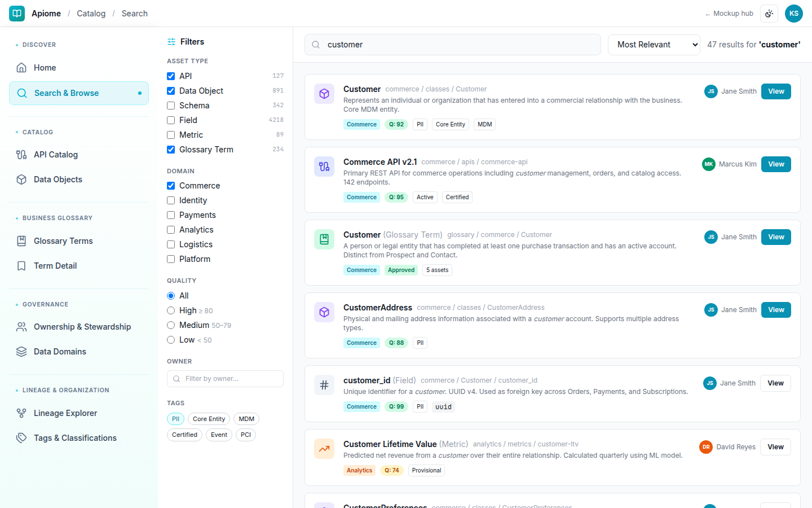Select the Medium quality radio option
The width and height of the screenshot is (812, 508).
(171, 325)
